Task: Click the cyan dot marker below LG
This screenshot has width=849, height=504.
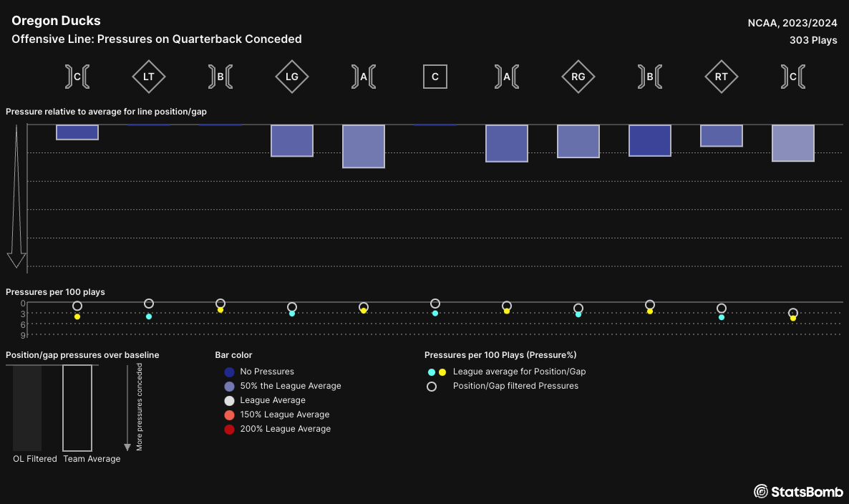Action: [292, 314]
